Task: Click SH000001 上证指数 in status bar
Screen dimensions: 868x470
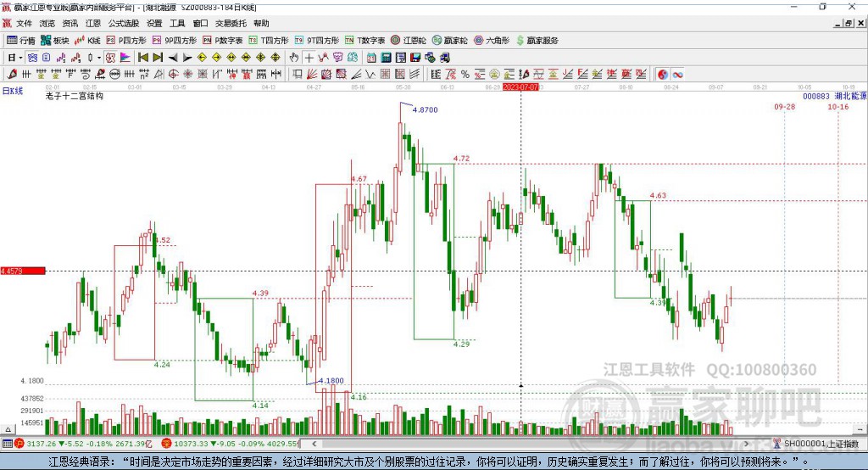Action: coord(821,444)
